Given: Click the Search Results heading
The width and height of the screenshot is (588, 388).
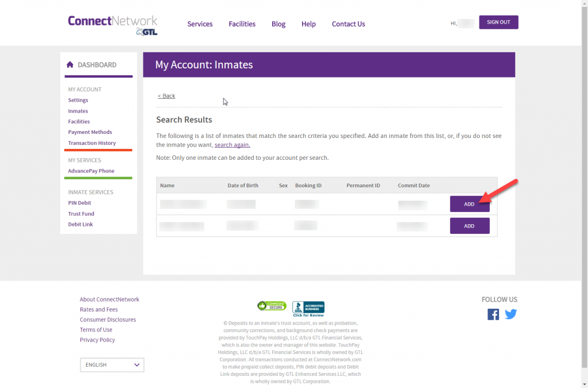Looking at the screenshot, I should [184, 120].
